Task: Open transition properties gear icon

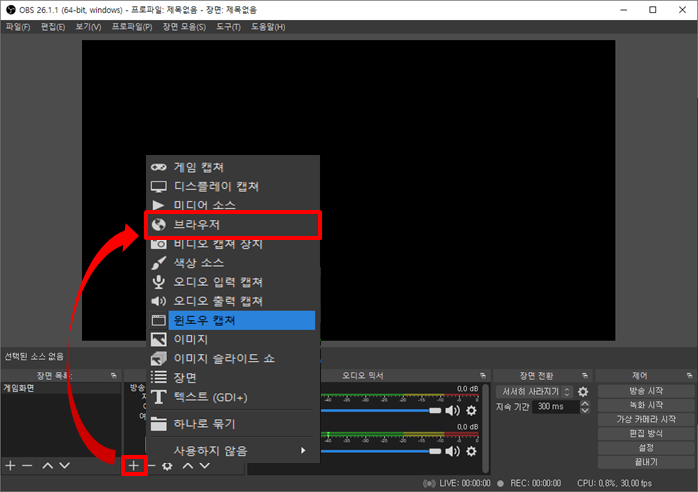Action: tap(583, 392)
